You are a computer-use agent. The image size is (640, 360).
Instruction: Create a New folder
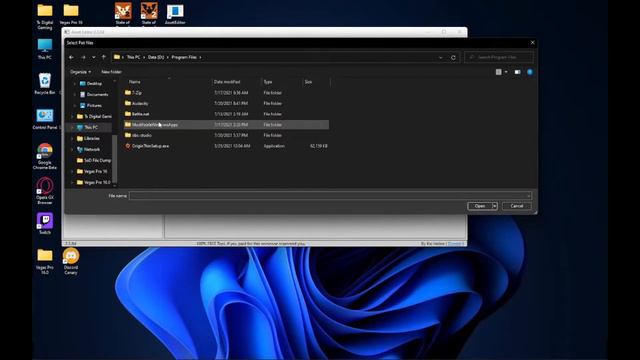tap(111, 72)
